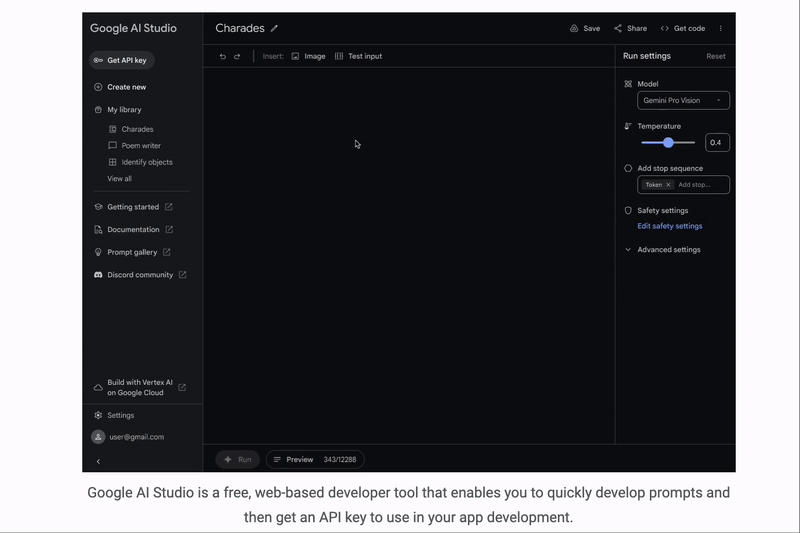Click the external-link icon beside Vertex AI

pyautogui.click(x=182, y=388)
